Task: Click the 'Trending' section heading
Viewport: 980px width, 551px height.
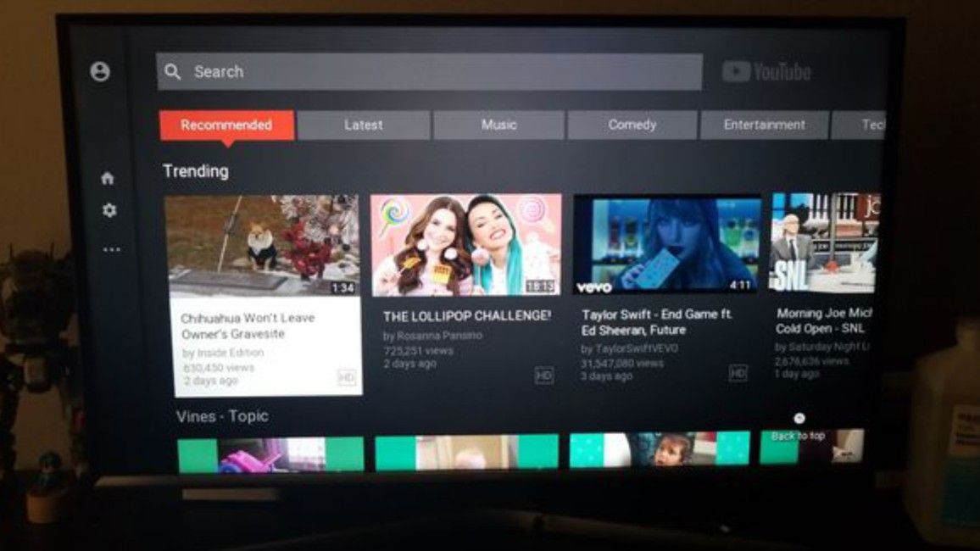Action: click(x=196, y=171)
